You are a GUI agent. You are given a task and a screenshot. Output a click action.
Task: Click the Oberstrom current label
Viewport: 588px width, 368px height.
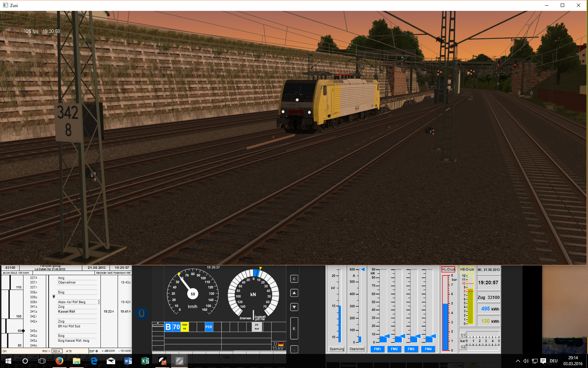click(357, 349)
